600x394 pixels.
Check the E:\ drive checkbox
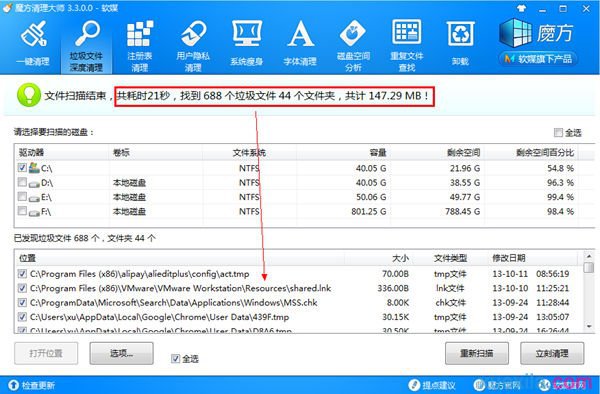pyautogui.click(x=22, y=197)
